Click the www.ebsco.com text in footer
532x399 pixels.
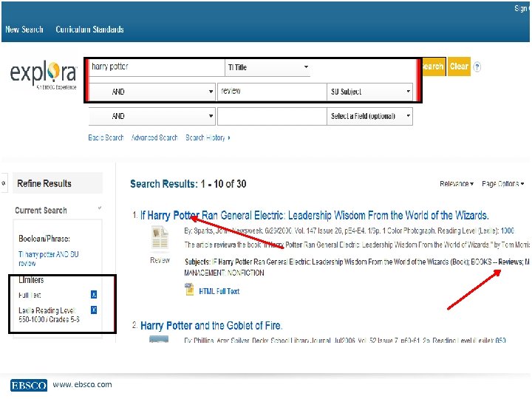click(x=82, y=385)
